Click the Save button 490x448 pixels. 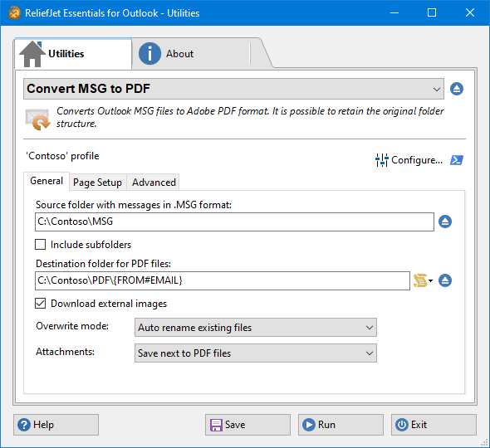pyautogui.click(x=247, y=425)
